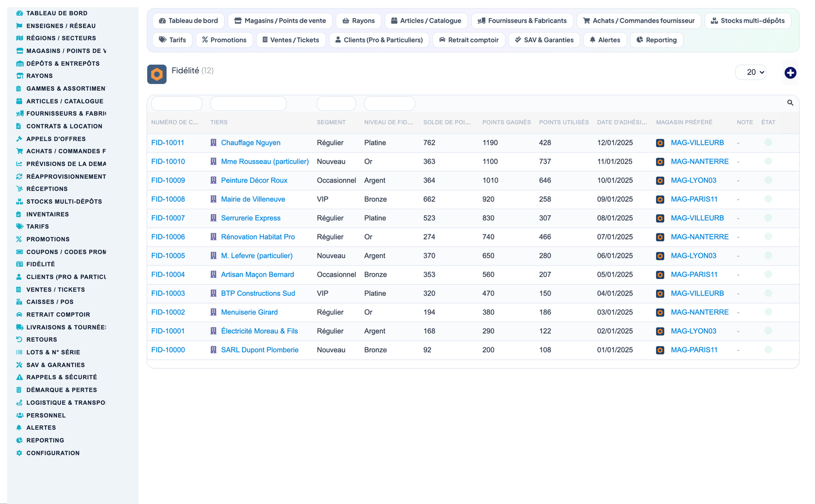Open the 20 rows-per-page dropdown

(x=751, y=72)
